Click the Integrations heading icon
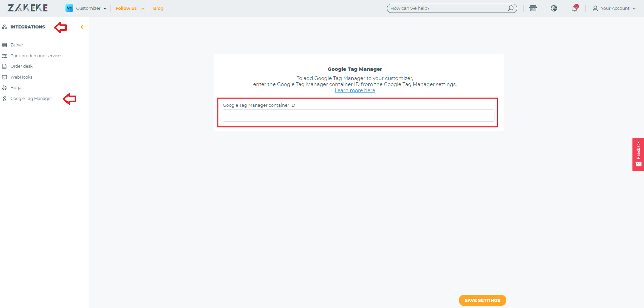 (4, 27)
